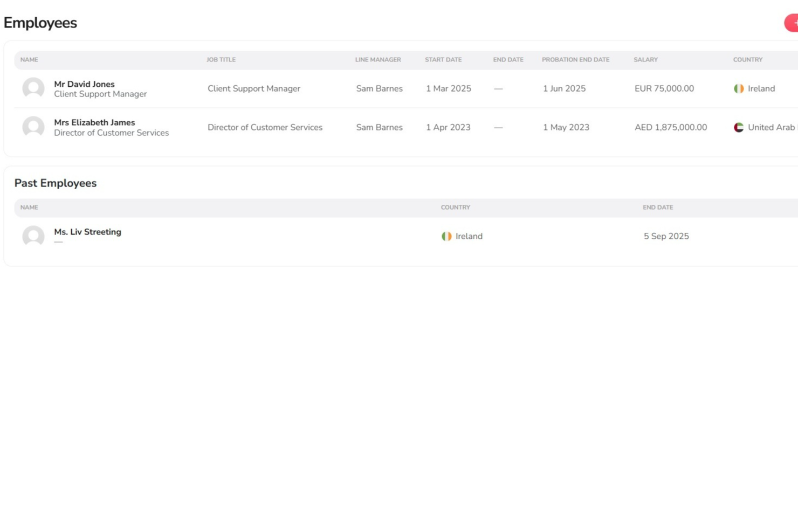798x532 pixels.
Task: Open Mrs Elizabeth James's employee record
Action: (x=94, y=122)
